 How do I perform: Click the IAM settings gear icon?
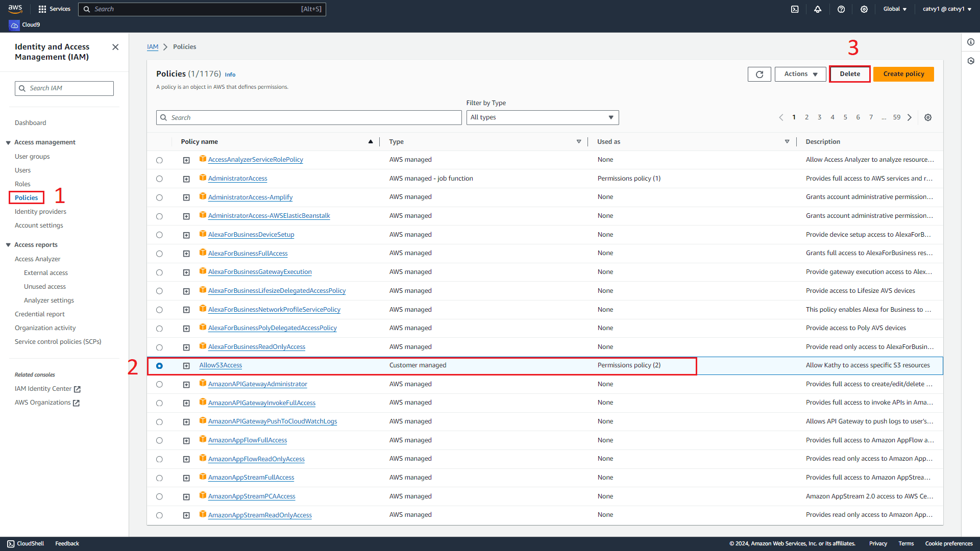928,117
